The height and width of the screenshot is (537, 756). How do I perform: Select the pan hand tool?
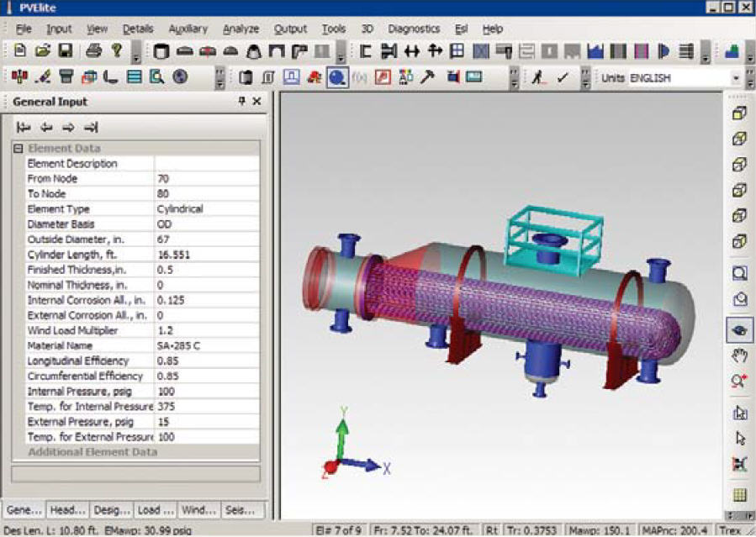point(740,356)
